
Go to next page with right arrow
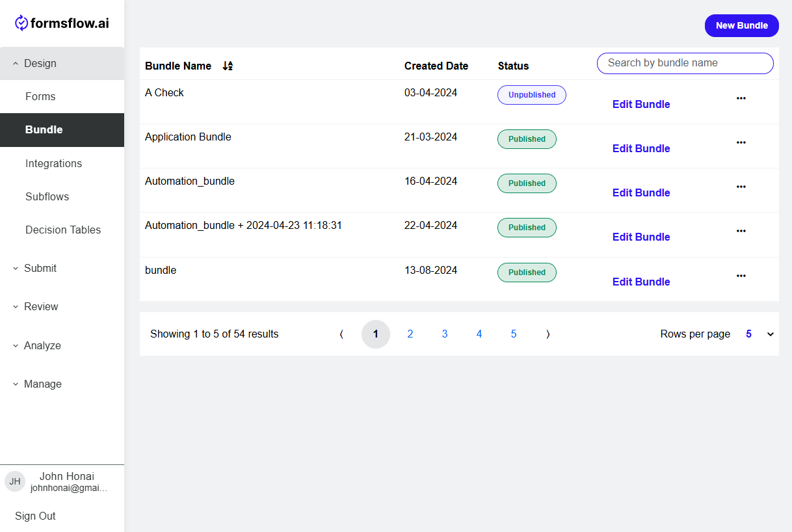(548, 334)
